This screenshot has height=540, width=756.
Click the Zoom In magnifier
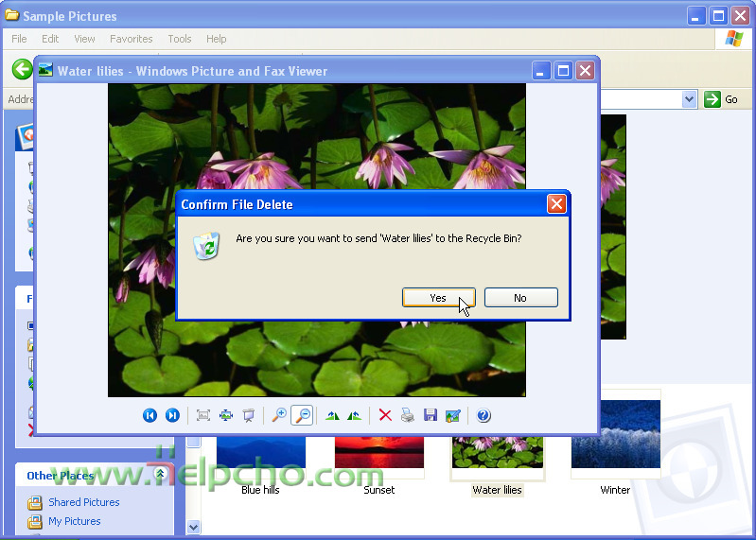pyautogui.click(x=279, y=415)
